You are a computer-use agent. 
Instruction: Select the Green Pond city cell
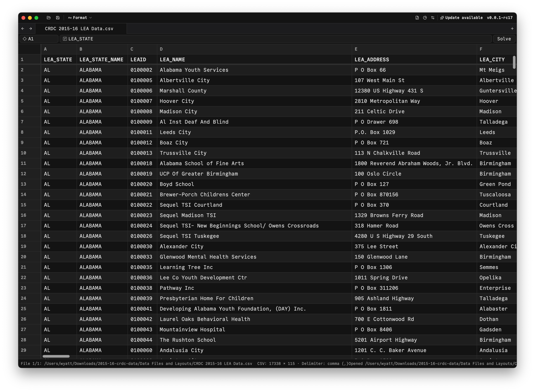[x=497, y=184]
